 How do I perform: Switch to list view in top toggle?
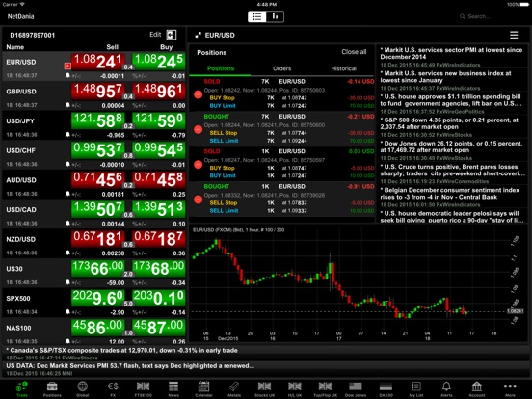coord(256,16)
